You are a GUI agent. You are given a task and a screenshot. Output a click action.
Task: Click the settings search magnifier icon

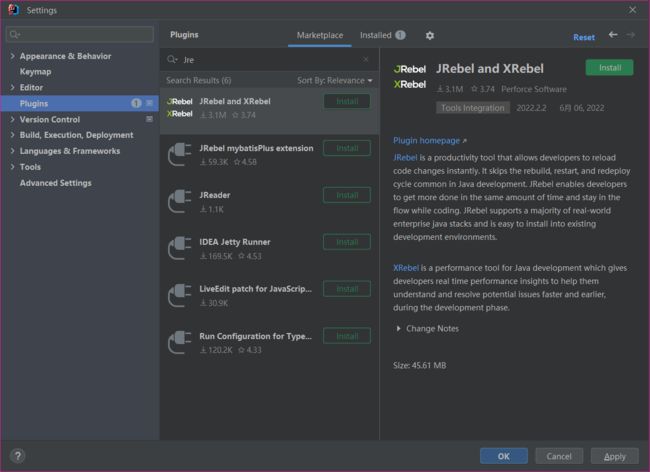pos(15,34)
